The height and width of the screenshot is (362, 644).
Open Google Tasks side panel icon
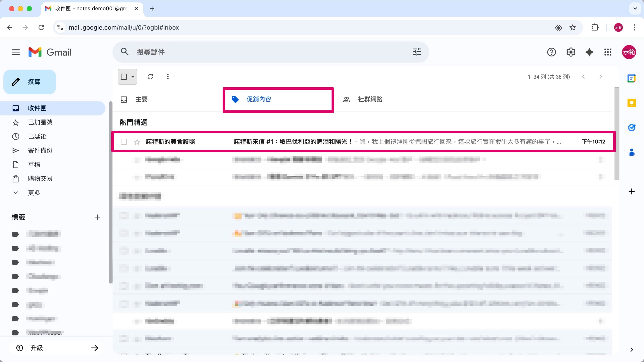631,127
